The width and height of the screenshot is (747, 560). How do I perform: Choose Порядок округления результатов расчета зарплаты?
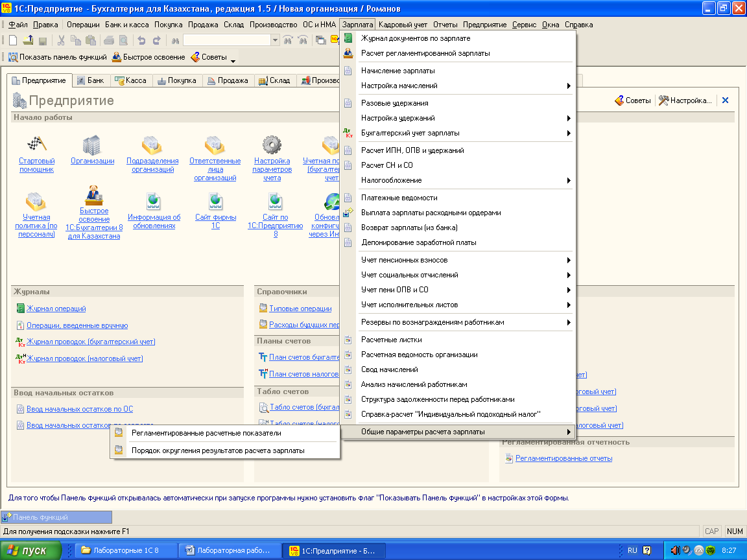click(x=225, y=450)
